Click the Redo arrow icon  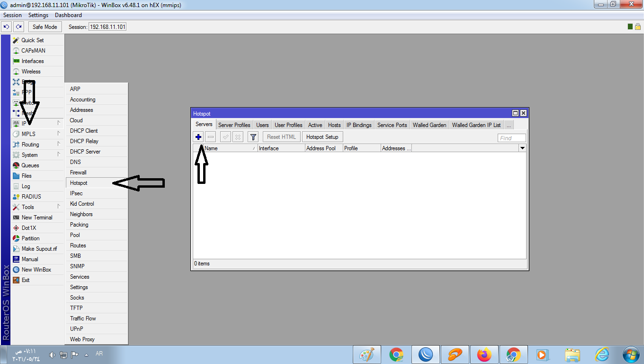point(18,27)
